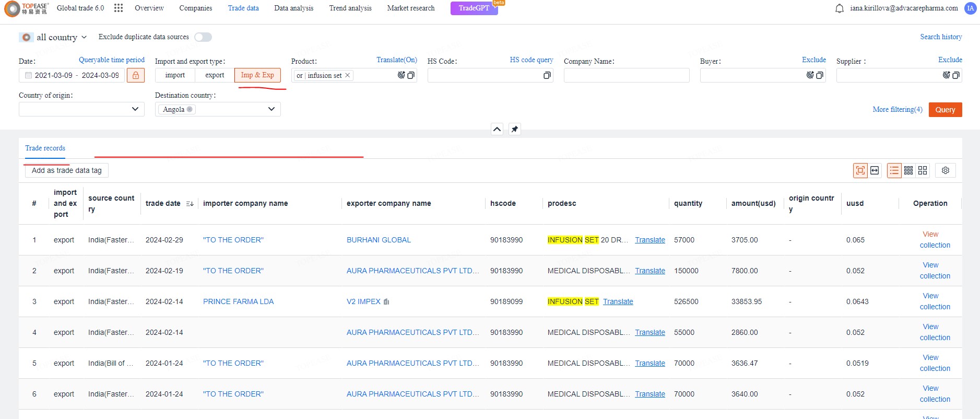Viewport: 980px width, 419px height.
Task: Select the 'export' type option
Action: (x=215, y=75)
